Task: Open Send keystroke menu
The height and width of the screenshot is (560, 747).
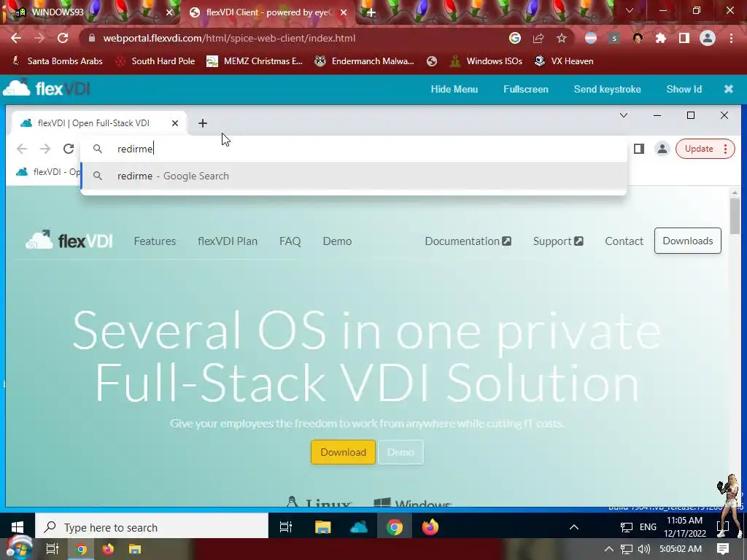Action: 607,89
